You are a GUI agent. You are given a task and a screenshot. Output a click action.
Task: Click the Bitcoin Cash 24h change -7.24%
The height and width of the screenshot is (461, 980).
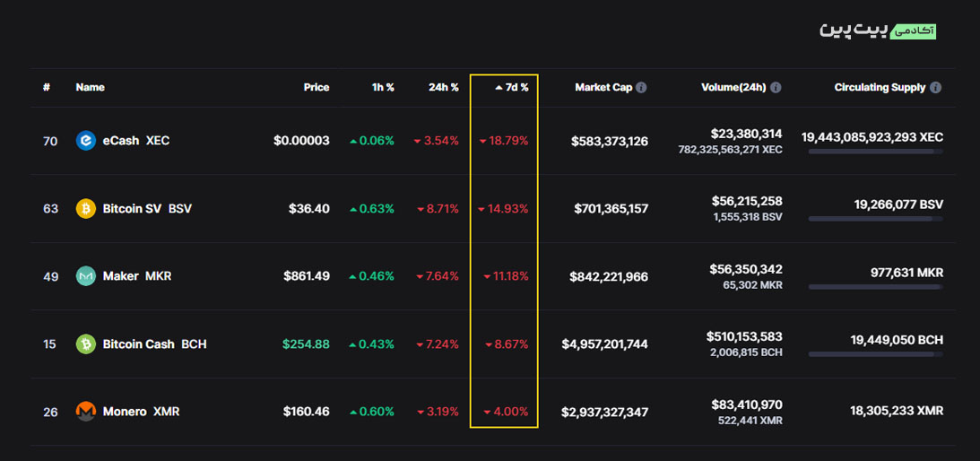437,344
